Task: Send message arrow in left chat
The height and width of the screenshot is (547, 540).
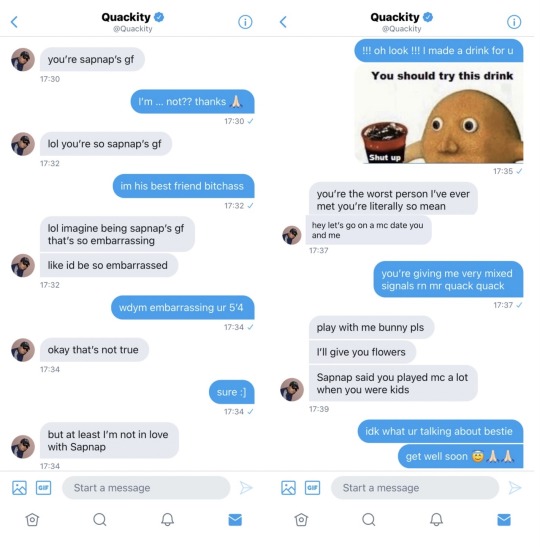Action: (x=246, y=488)
